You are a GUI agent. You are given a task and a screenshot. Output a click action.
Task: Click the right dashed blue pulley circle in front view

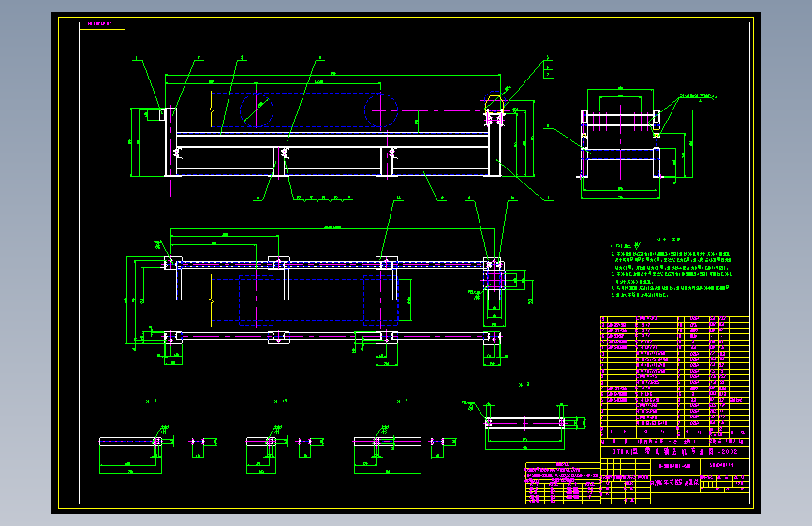click(x=381, y=110)
